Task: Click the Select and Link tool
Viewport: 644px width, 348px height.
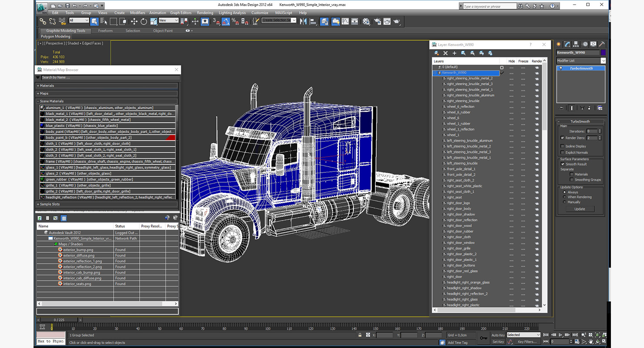Action: pos(43,21)
